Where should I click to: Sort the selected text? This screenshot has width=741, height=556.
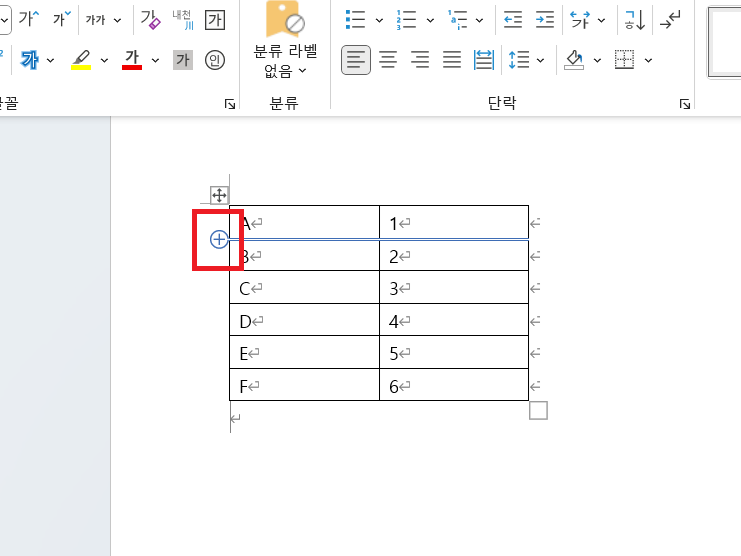635,20
